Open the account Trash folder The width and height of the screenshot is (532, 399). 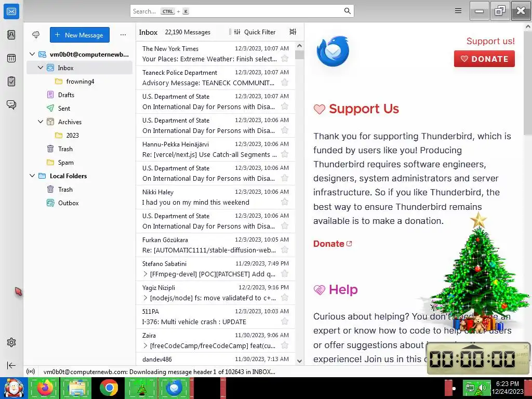click(x=79, y=149)
